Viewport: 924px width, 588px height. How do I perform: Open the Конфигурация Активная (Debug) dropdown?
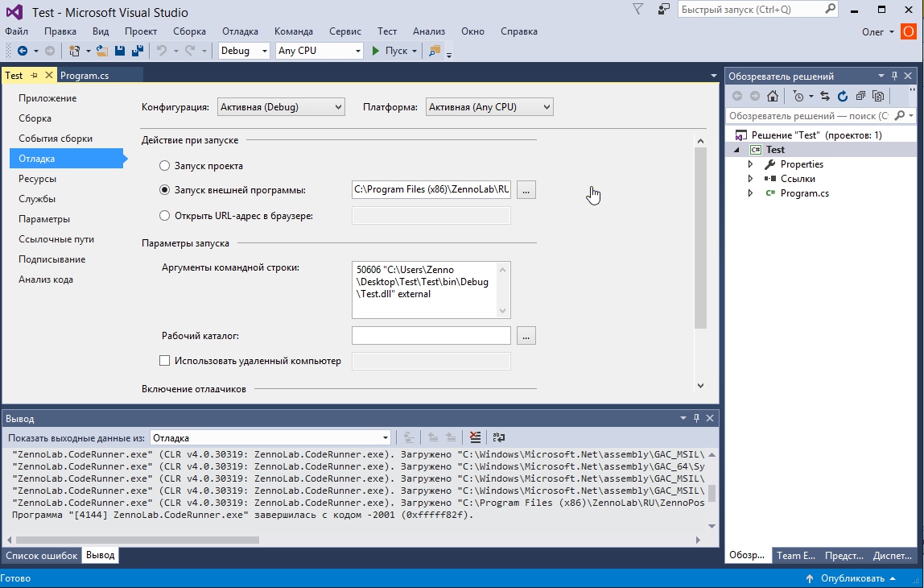click(281, 107)
